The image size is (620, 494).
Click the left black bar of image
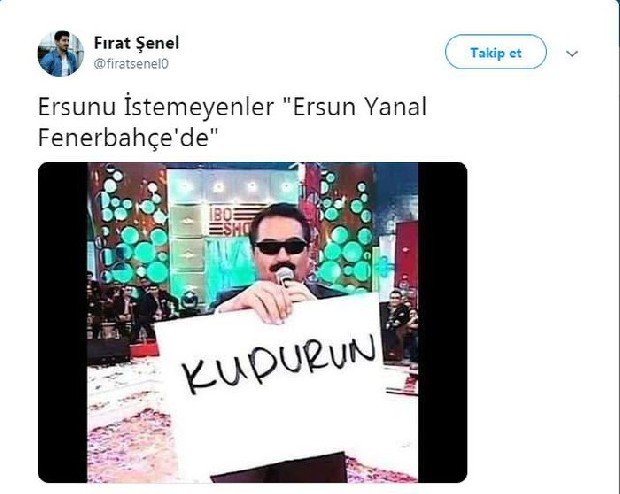(x=62, y=322)
